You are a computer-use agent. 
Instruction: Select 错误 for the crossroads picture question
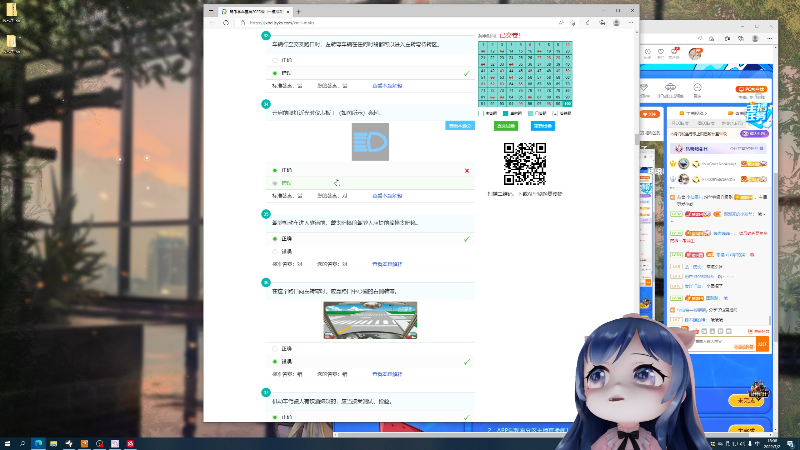click(x=275, y=362)
